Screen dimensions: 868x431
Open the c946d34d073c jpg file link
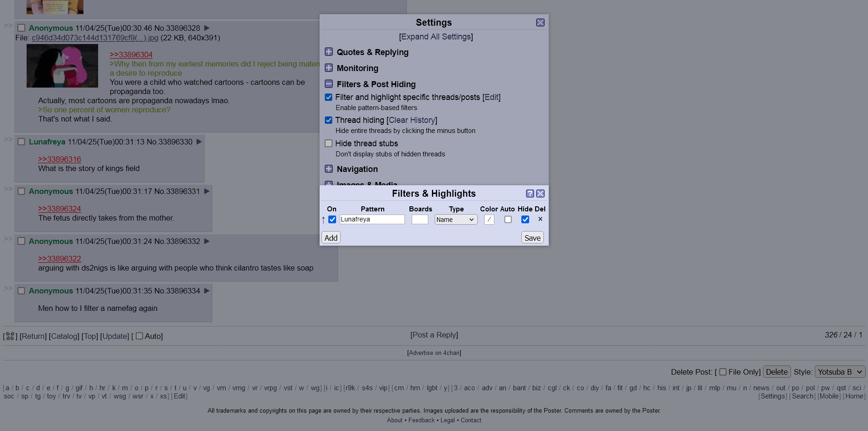95,38
